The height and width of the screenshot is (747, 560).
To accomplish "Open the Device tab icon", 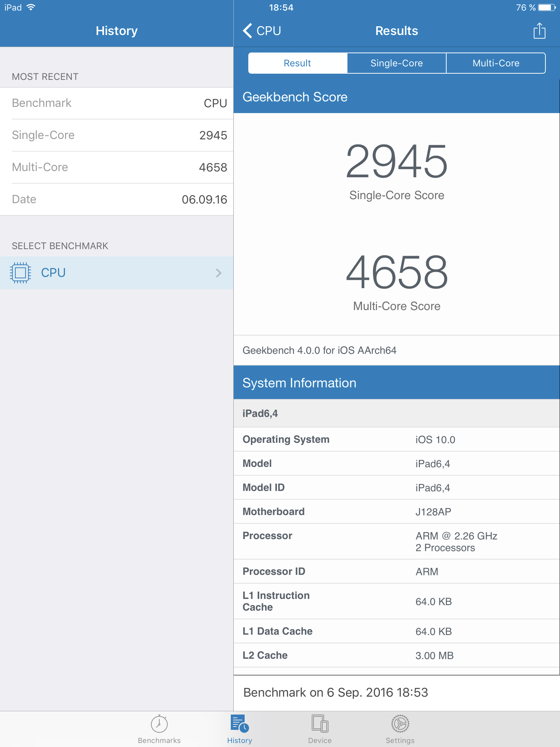I will [320, 724].
